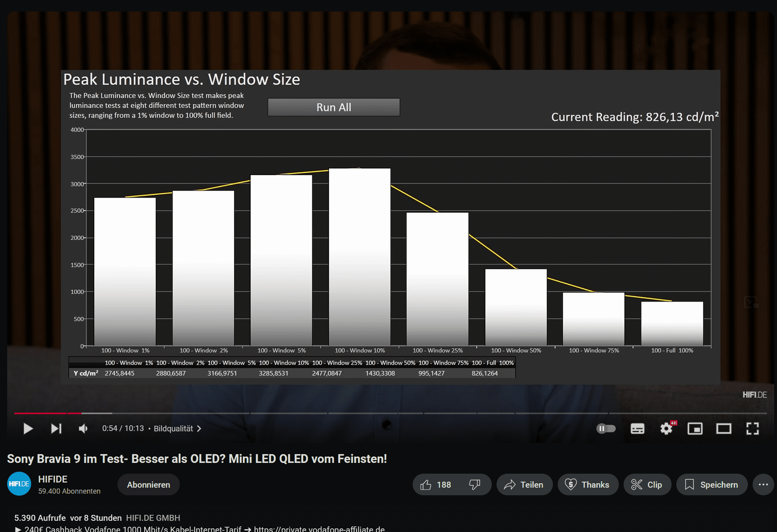The height and width of the screenshot is (532, 777).
Task: Skip to the next video
Action: [56, 429]
